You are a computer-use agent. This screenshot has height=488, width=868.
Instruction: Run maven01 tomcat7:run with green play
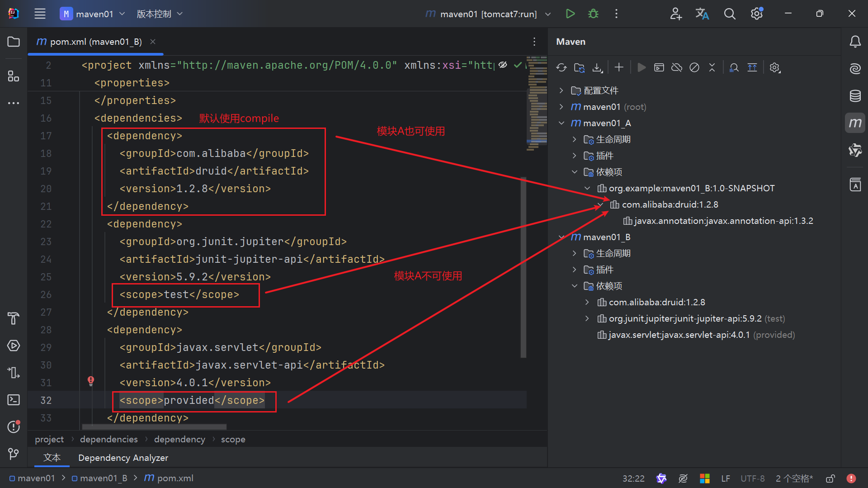coord(570,14)
